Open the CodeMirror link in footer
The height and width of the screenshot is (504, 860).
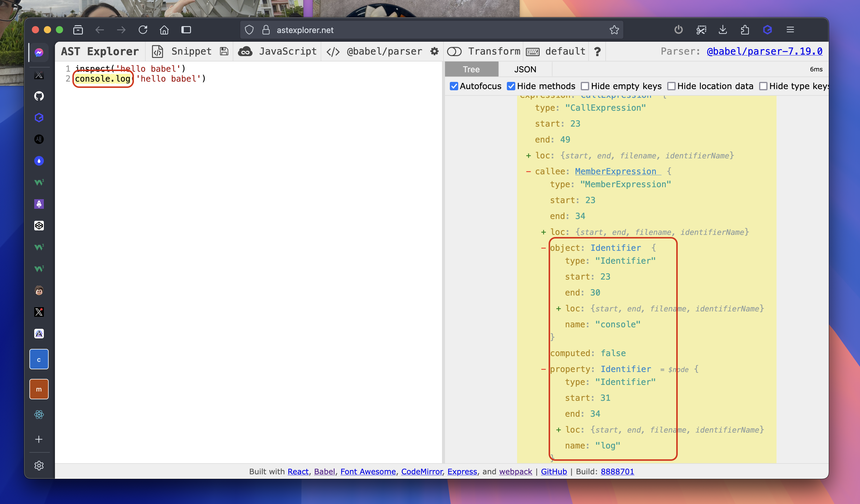pyautogui.click(x=422, y=472)
